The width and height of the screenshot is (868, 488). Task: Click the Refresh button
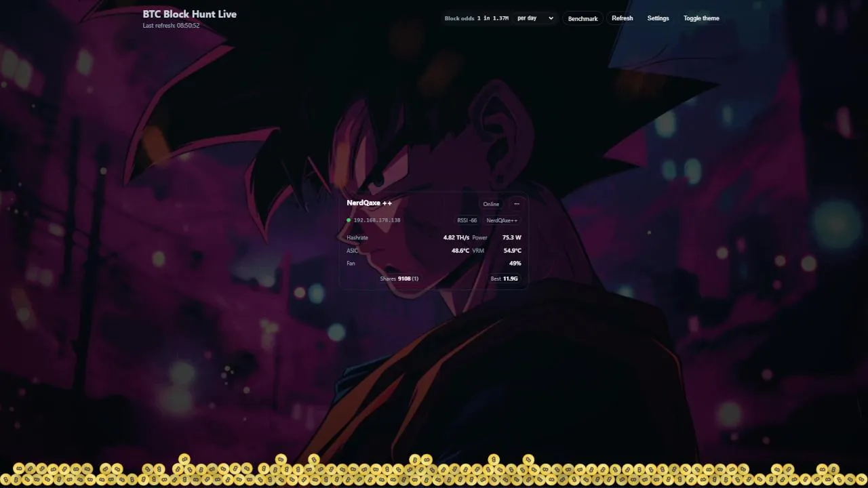click(x=622, y=18)
